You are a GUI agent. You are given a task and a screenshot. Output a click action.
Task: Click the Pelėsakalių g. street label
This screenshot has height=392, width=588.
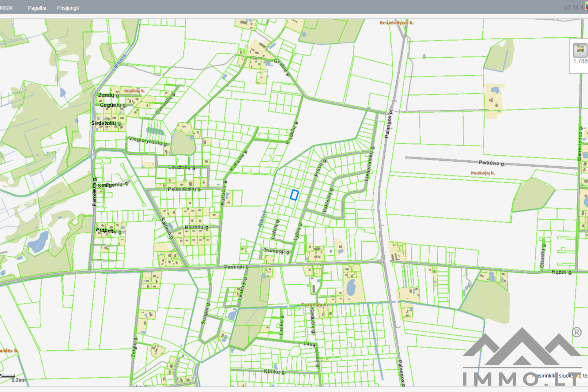coord(185,189)
